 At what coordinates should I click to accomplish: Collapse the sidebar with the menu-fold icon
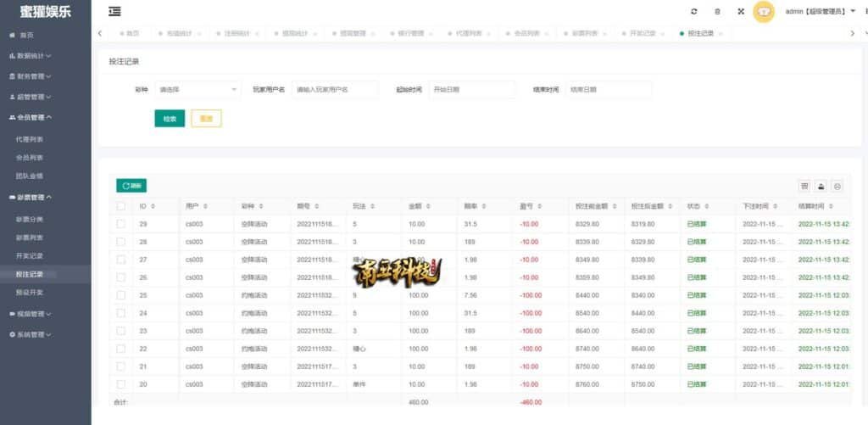(114, 11)
